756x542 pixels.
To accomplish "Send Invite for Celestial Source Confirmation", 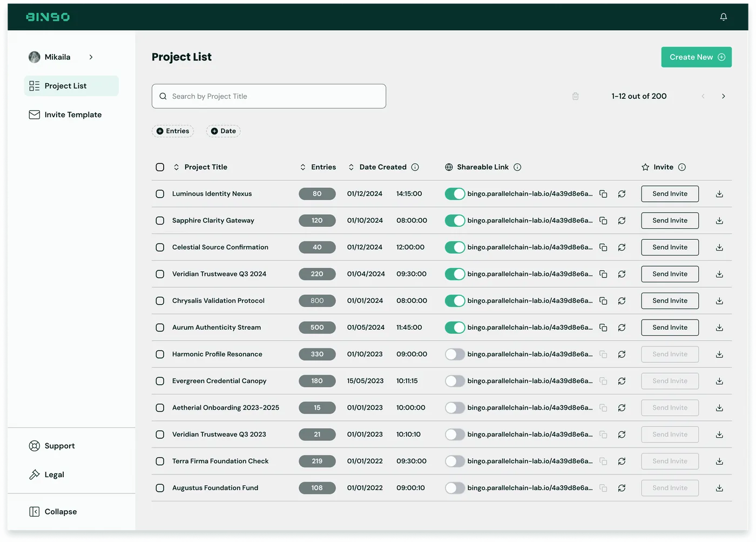I will 670,247.
